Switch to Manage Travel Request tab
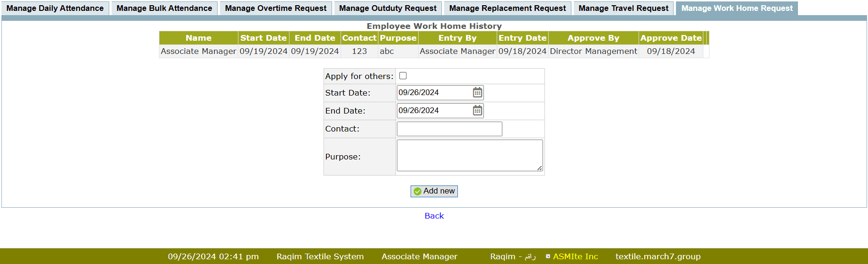Image resolution: width=868 pixels, height=264 pixels. (623, 9)
